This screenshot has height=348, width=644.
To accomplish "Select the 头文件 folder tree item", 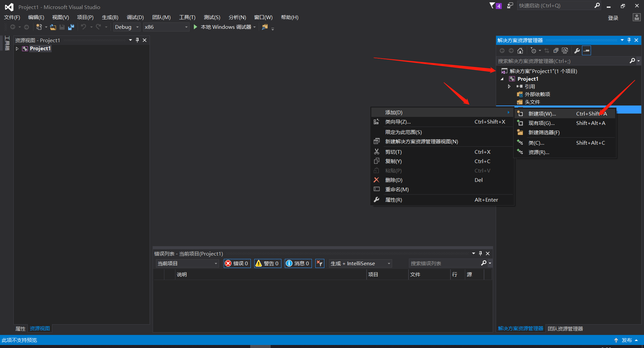I will point(532,102).
